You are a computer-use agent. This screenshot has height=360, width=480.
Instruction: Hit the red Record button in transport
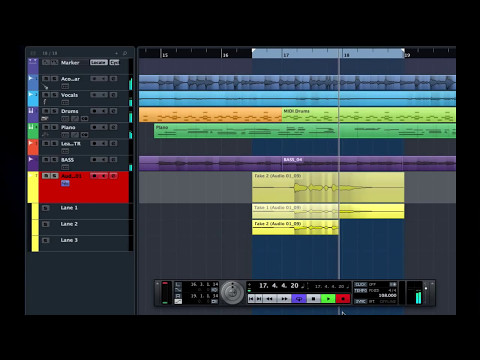click(x=343, y=298)
